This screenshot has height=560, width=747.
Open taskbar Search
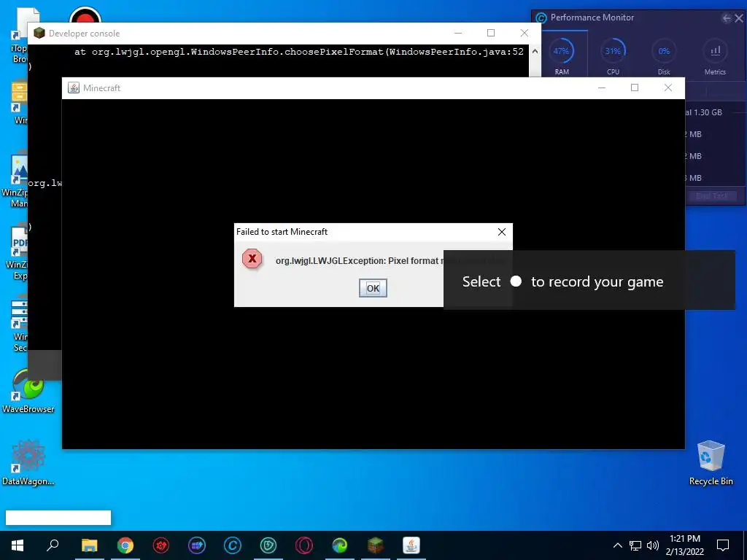pos(53,545)
